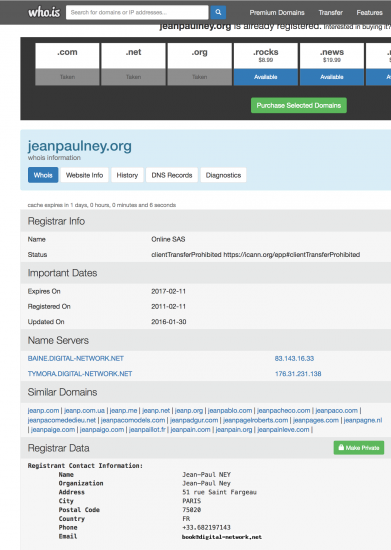Image resolution: width=391 pixels, height=550 pixels.
Task: Switch to the Website Info tab
Action: pyautogui.click(x=85, y=175)
